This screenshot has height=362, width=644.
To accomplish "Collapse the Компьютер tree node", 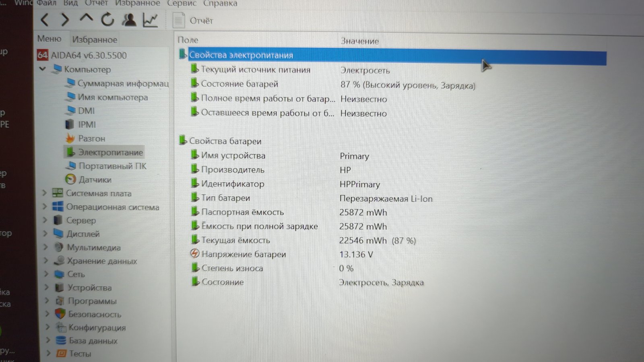I will [x=43, y=69].
